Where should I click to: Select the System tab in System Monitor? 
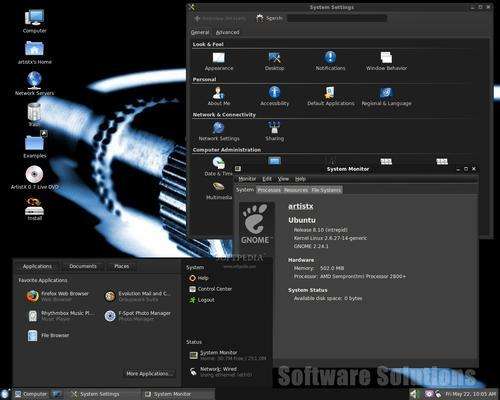click(245, 190)
